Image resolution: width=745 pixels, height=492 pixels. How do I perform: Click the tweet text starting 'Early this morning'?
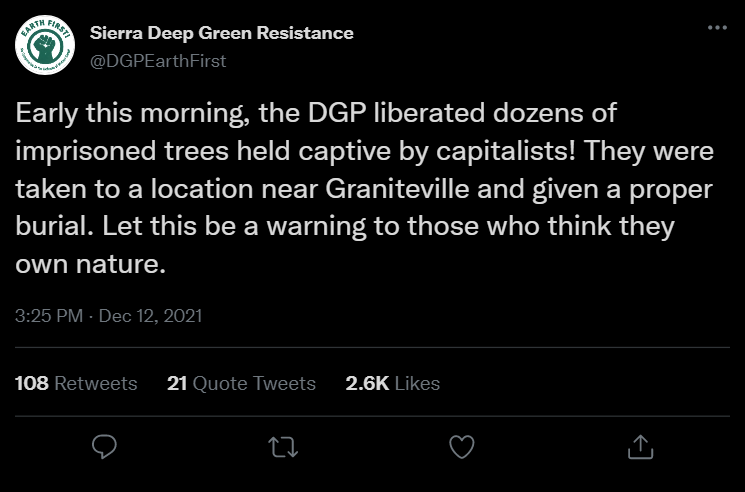coord(364,189)
